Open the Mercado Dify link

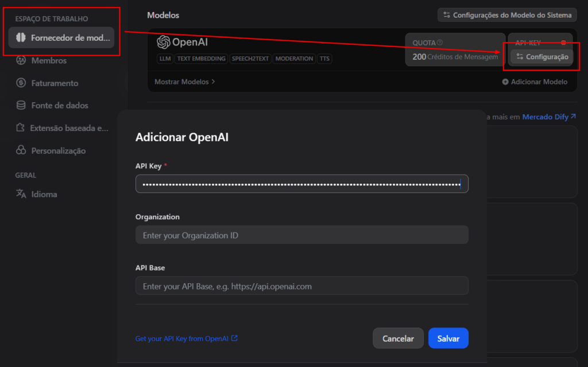pos(549,117)
